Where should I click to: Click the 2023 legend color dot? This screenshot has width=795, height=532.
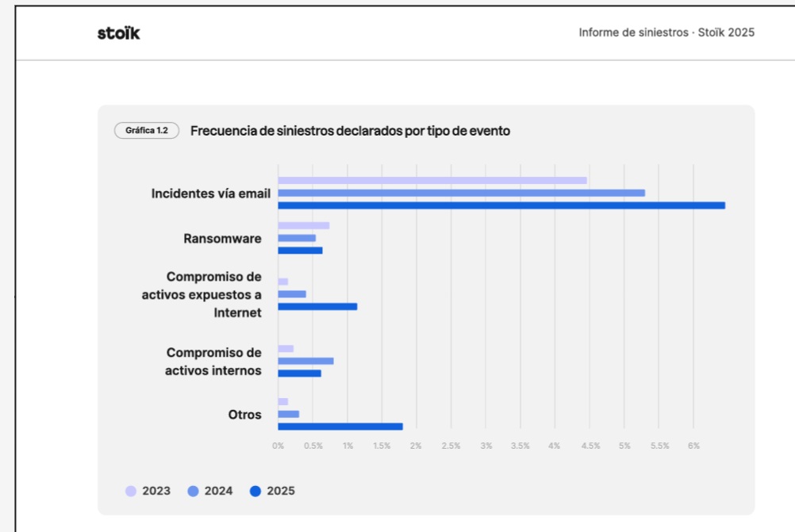(x=131, y=492)
